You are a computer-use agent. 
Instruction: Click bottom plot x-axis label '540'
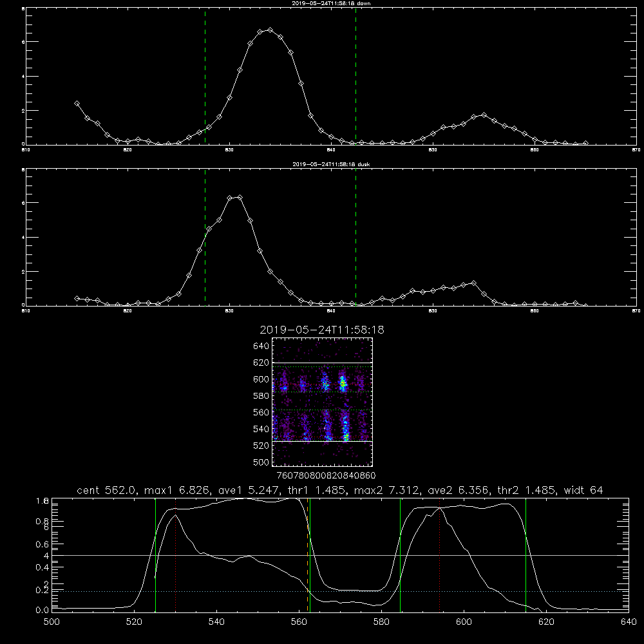(x=216, y=621)
